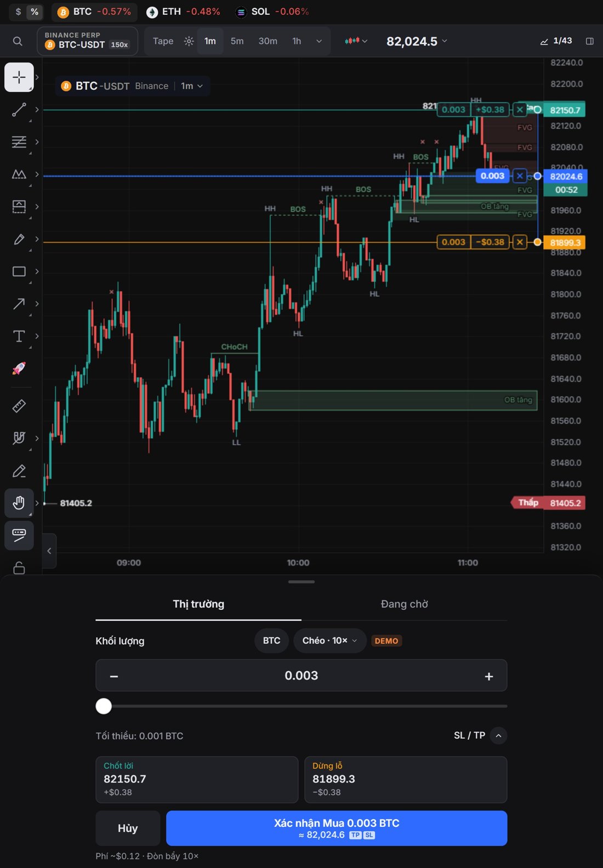Switch the display to percent mode
Screen dimensions: 603x868
(35, 12)
